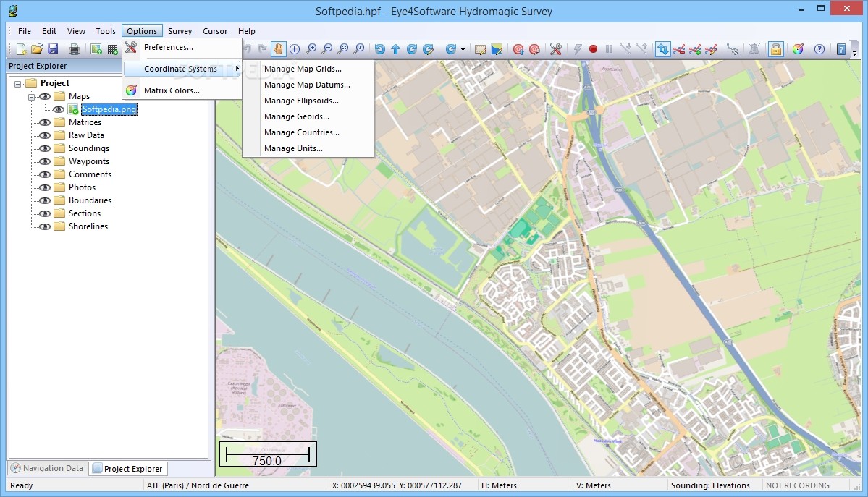Select the Sections folder
Screen dimensions: 868x497
tap(85, 213)
